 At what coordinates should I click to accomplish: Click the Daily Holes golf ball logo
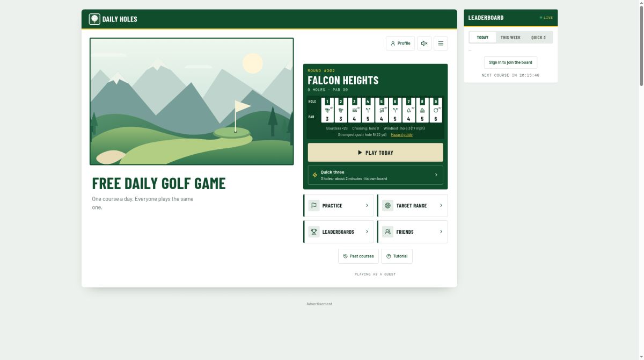[x=94, y=19]
